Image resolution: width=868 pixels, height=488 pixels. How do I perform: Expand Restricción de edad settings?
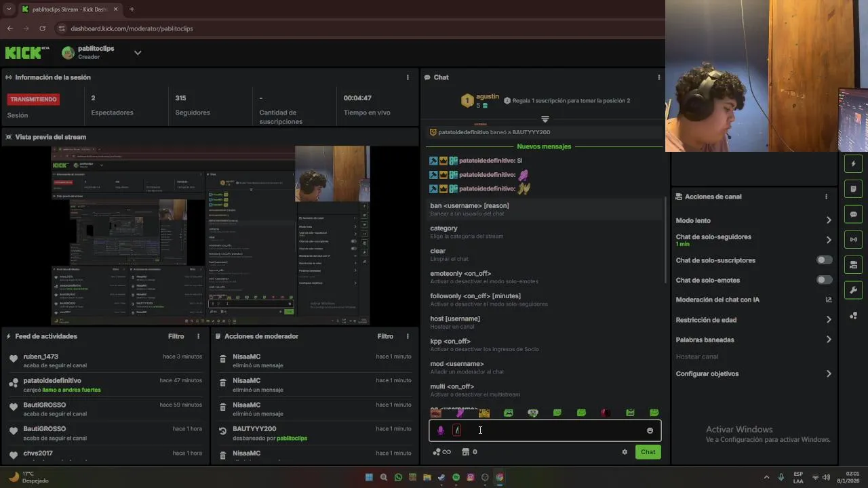(x=829, y=320)
